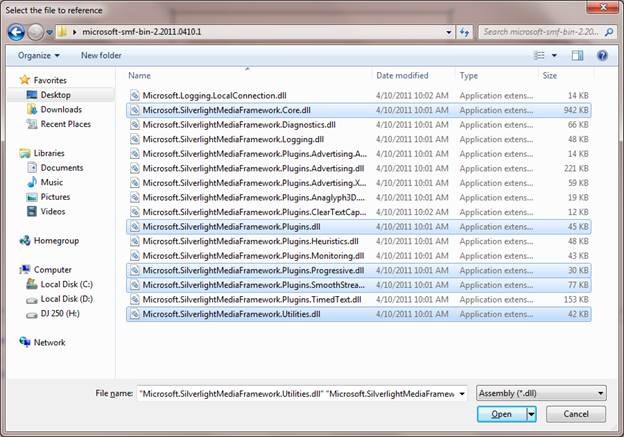Click the Open button

(x=501, y=414)
